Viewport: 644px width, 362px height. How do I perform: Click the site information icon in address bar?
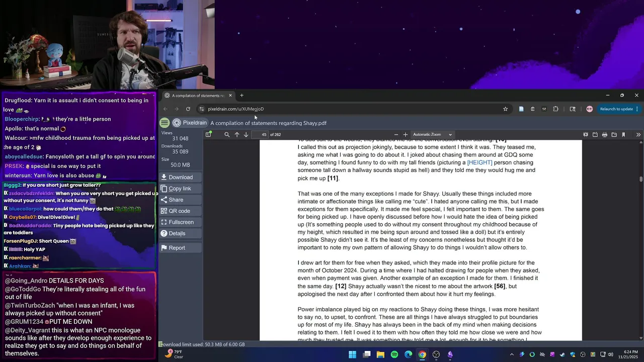(202, 109)
